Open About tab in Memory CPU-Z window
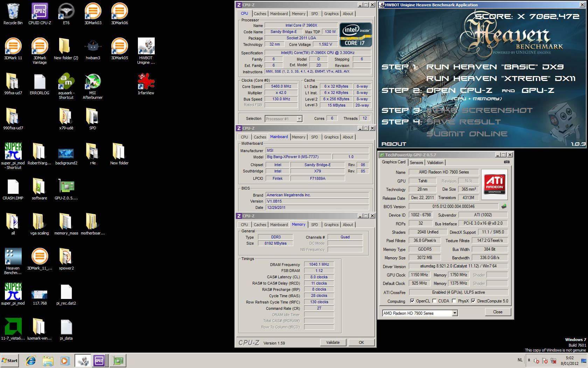The image size is (588, 368). point(348,225)
